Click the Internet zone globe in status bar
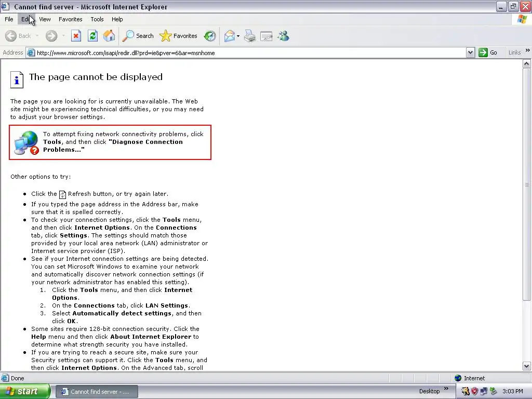Screen dimensions: 532x399 pyautogui.click(x=458, y=378)
